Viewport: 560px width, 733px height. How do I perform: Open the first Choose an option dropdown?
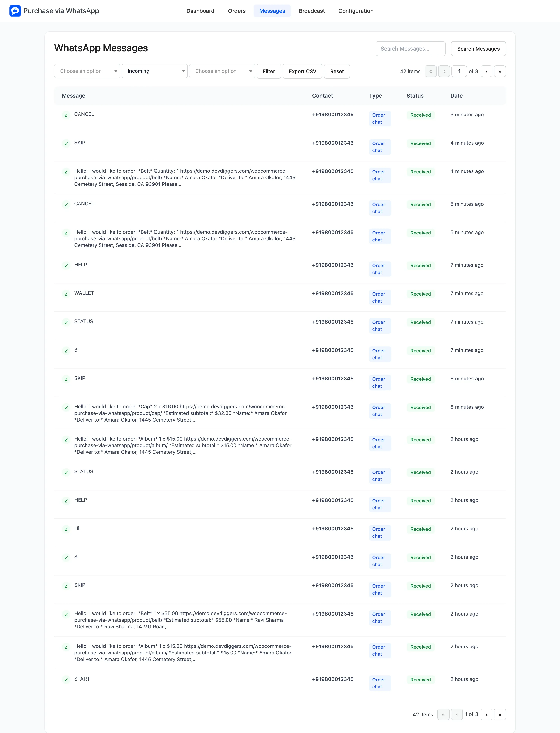click(x=87, y=71)
